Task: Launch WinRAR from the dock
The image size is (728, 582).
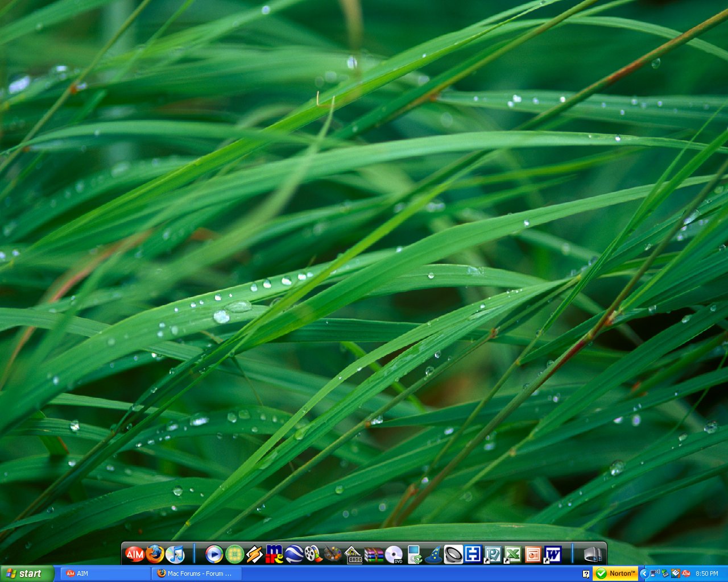Action: click(374, 554)
